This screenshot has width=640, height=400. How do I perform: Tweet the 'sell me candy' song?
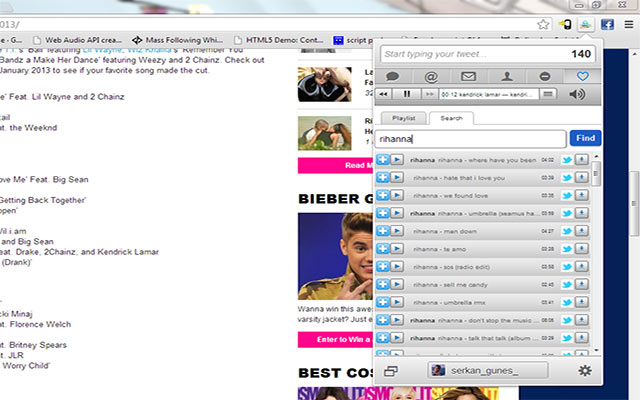(567, 284)
